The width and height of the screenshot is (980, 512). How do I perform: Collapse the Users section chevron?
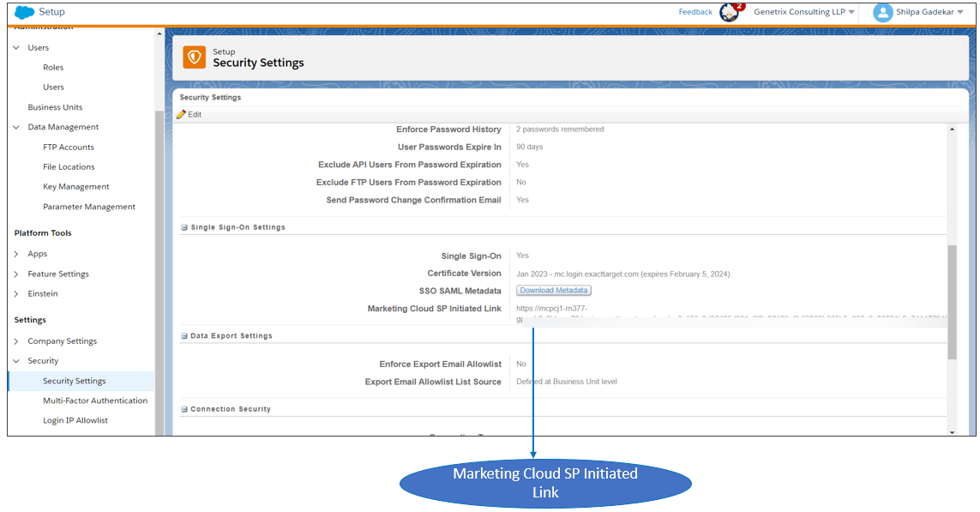click(16, 47)
